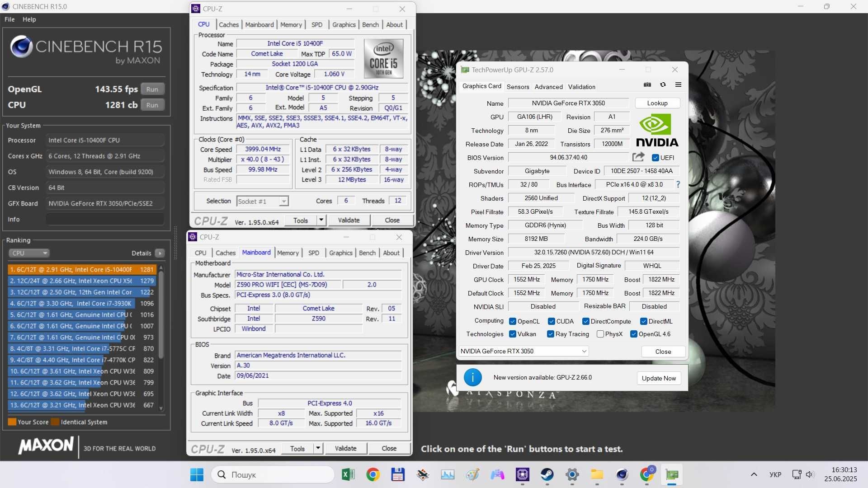This screenshot has width=868, height=488.
Task: Open the first Chrome icon on taskbar
Action: point(373,474)
